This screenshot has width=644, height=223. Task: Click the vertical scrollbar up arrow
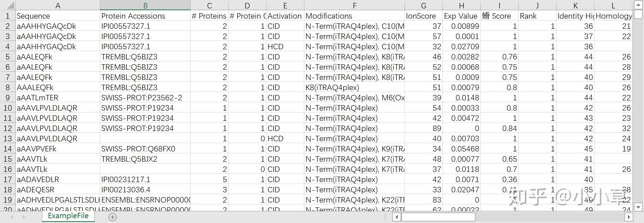point(638,5)
